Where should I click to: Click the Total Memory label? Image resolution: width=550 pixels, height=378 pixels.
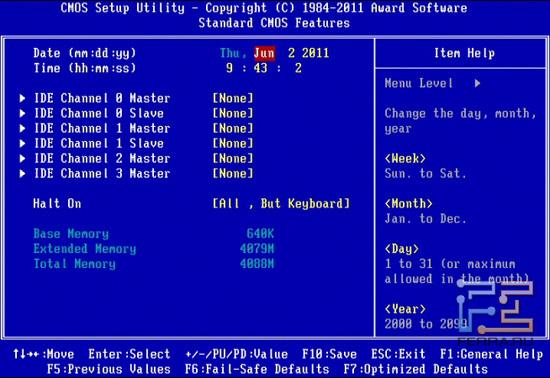(x=75, y=264)
